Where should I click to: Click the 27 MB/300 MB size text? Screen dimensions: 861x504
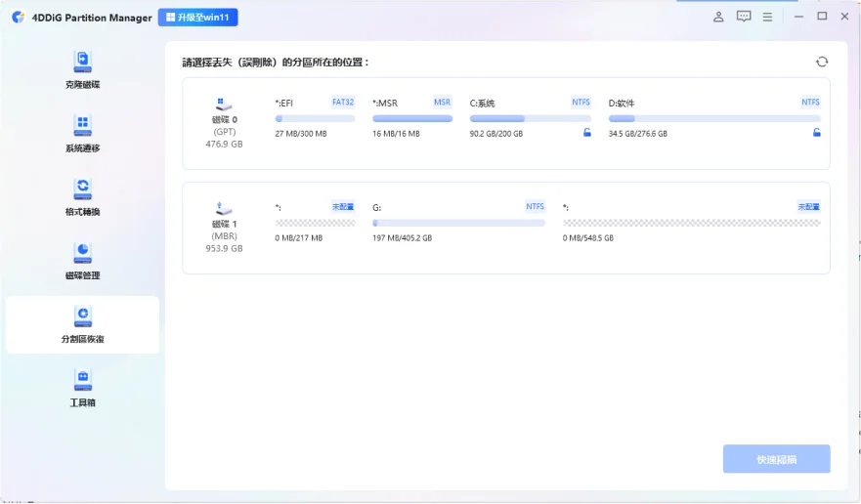tap(301, 134)
